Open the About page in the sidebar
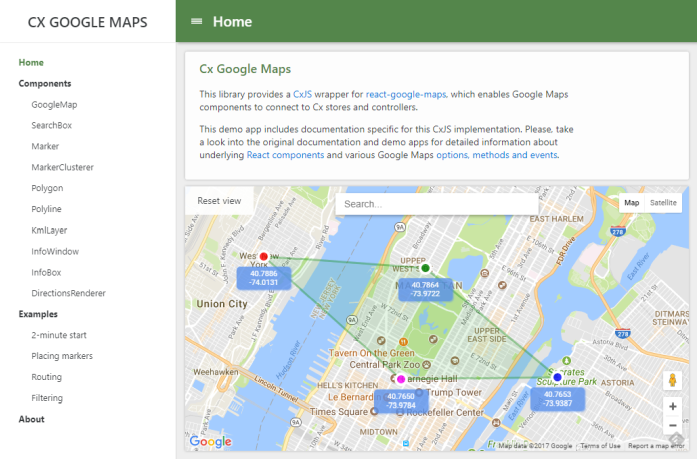 point(32,419)
